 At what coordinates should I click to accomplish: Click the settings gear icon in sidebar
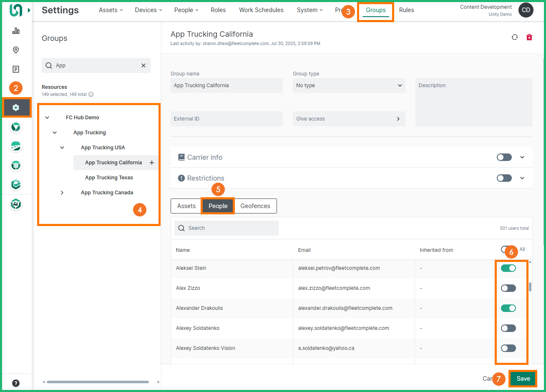point(16,108)
